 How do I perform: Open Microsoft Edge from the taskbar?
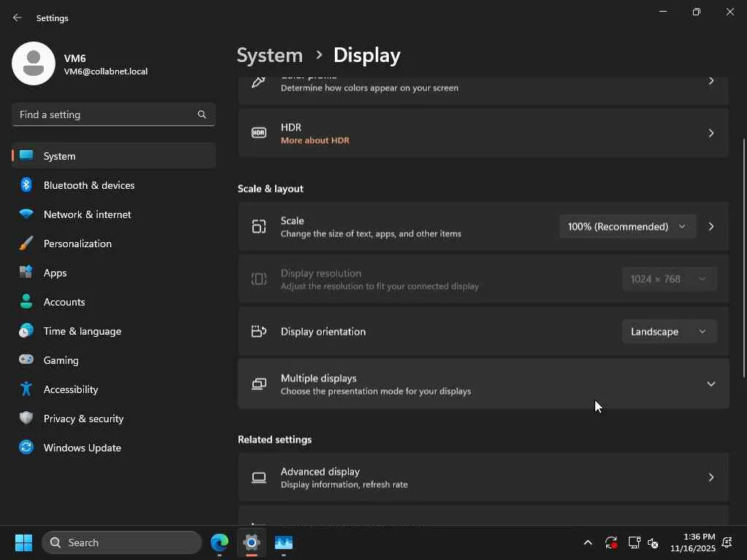click(220, 542)
